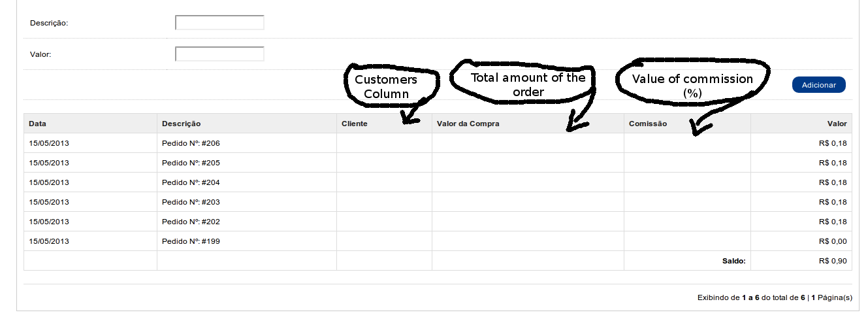Click the Adicionar button
The width and height of the screenshot is (868, 321).
pyautogui.click(x=818, y=85)
